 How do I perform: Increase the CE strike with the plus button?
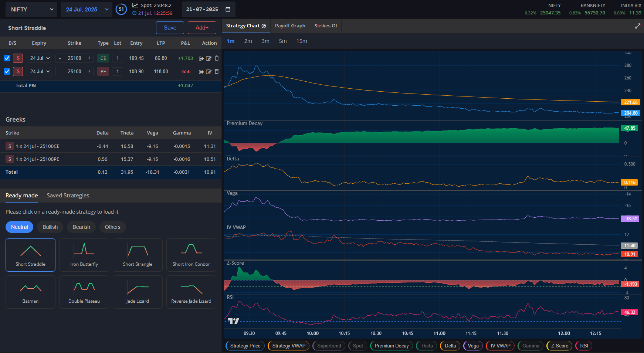[89, 58]
